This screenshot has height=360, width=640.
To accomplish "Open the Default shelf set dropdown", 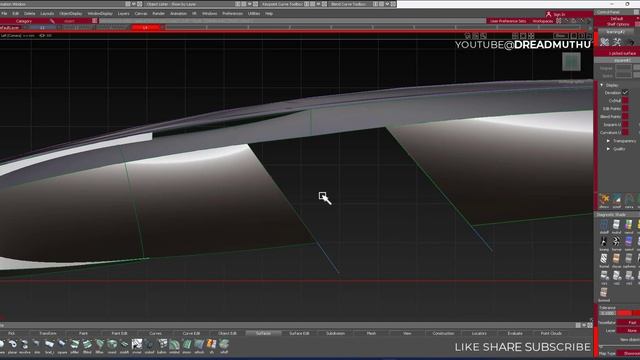I will 617,19.
